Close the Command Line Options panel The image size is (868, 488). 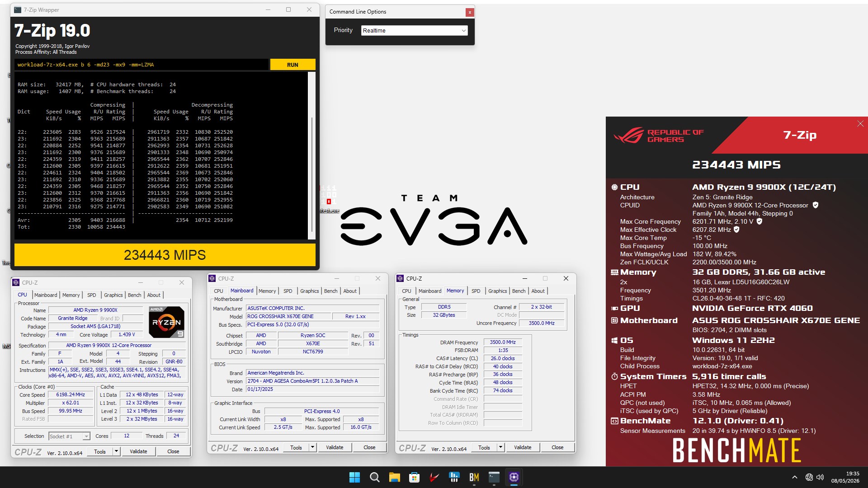click(x=470, y=12)
